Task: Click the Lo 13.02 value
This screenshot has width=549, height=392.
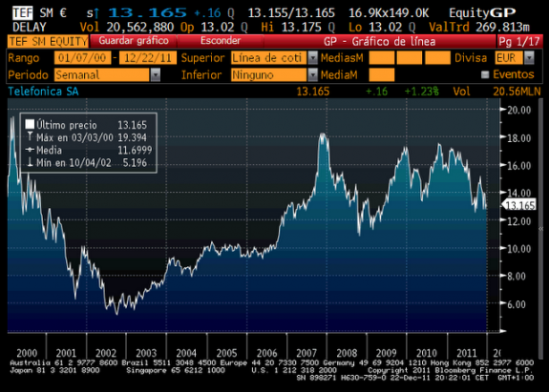Action: (385, 28)
